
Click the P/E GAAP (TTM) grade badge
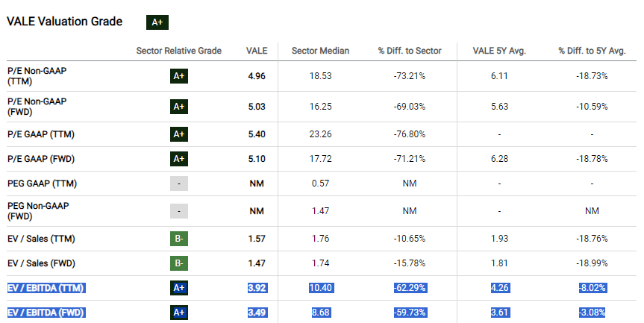click(x=178, y=134)
